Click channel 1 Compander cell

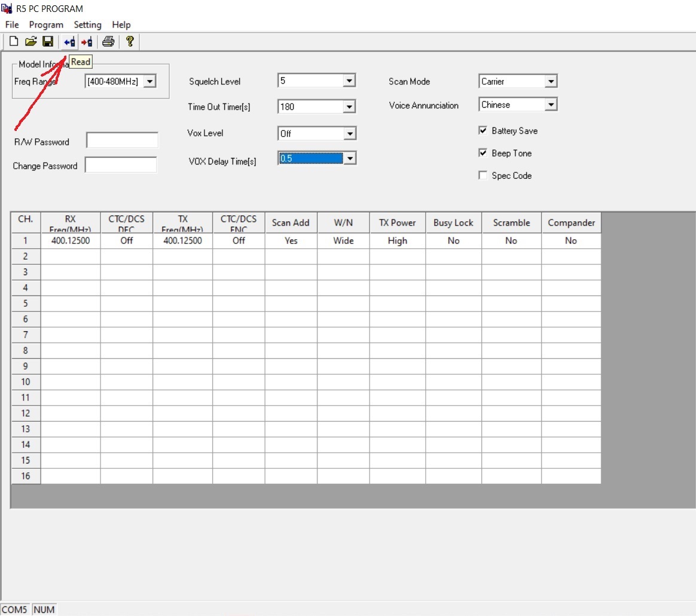pyautogui.click(x=571, y=240)
